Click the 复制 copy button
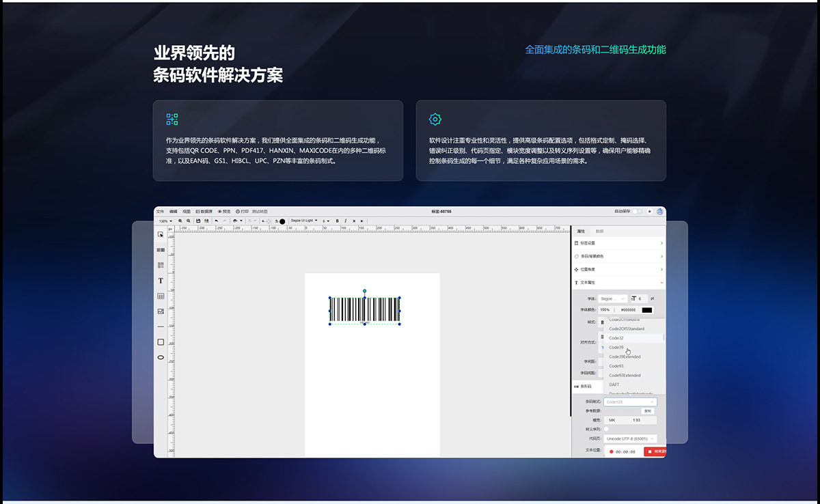Screen dimensions: 820x504 (x=648, y=411)
